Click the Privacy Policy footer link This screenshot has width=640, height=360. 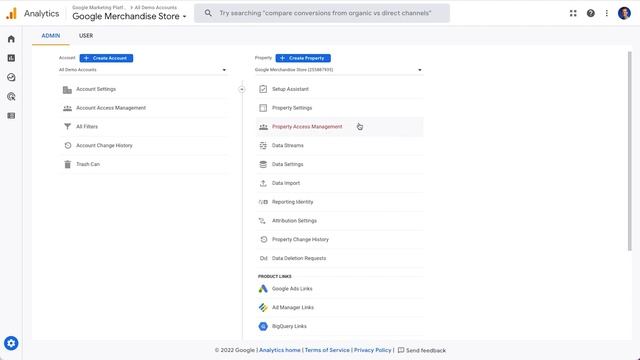click(372, 350)
